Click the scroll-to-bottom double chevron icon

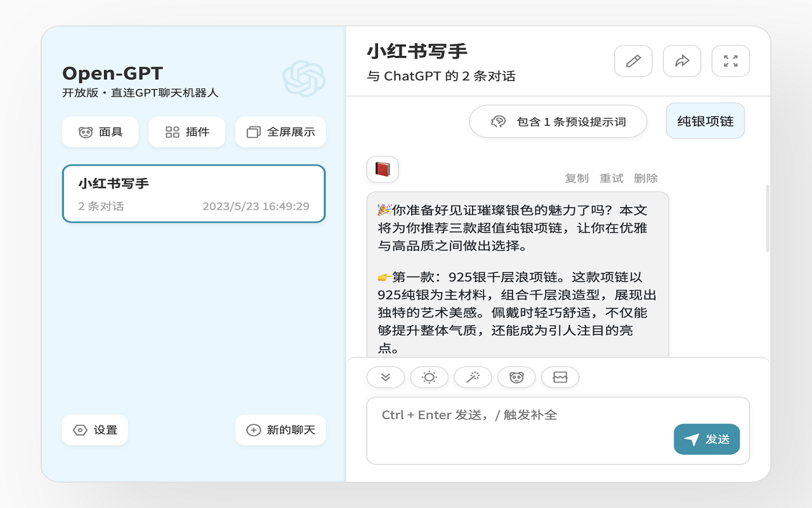[x=386, y=377]
